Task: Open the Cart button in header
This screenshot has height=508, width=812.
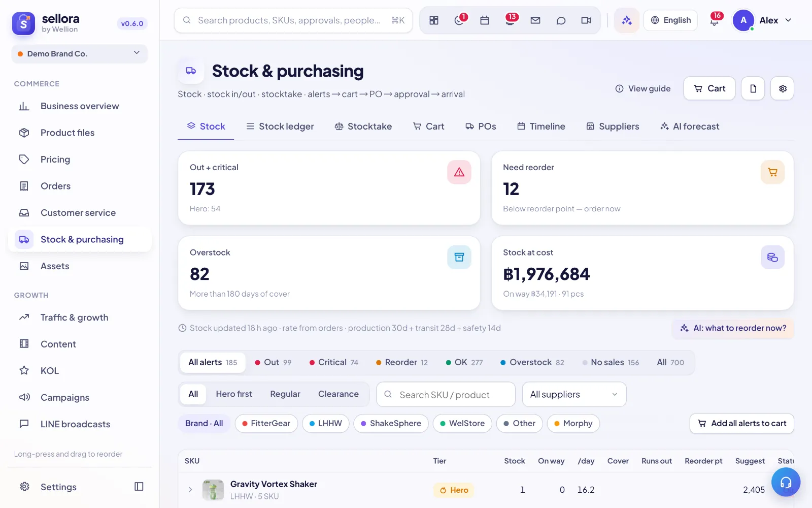Action: coord(709,88)
